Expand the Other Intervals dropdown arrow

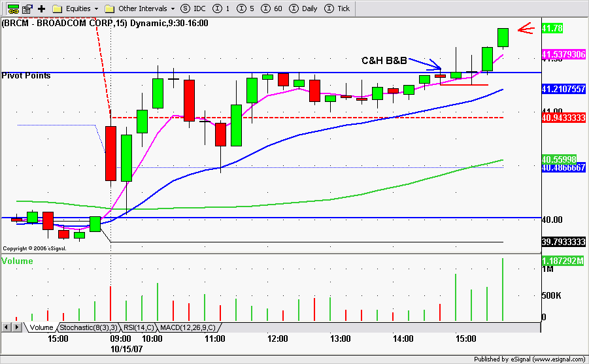(173, 9)
